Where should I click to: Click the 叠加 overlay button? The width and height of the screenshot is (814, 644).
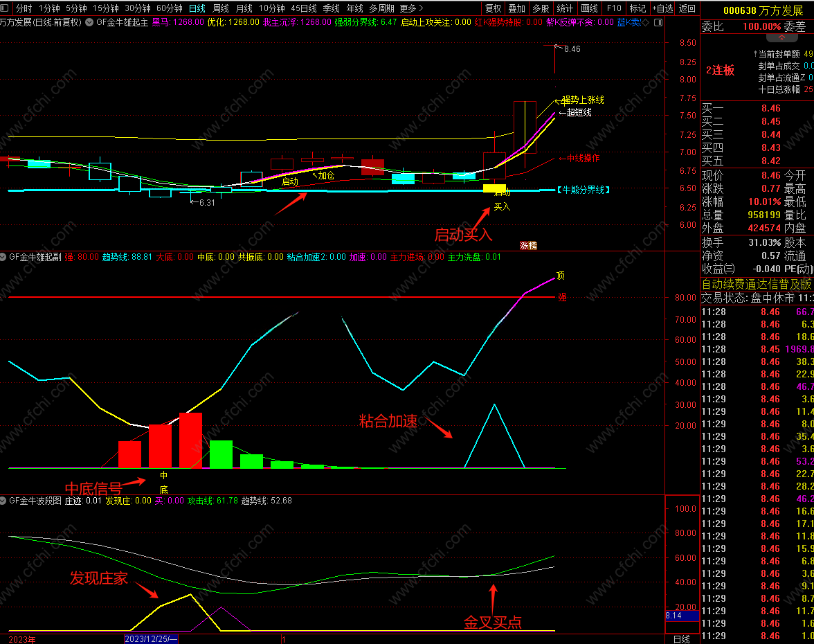tap(516, 8)
